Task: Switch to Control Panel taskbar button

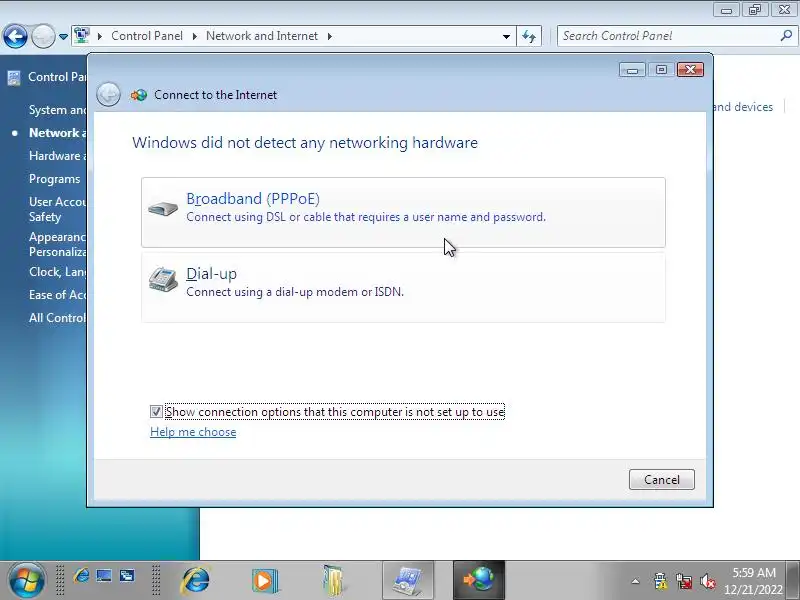Action: [x=408, y=580]
